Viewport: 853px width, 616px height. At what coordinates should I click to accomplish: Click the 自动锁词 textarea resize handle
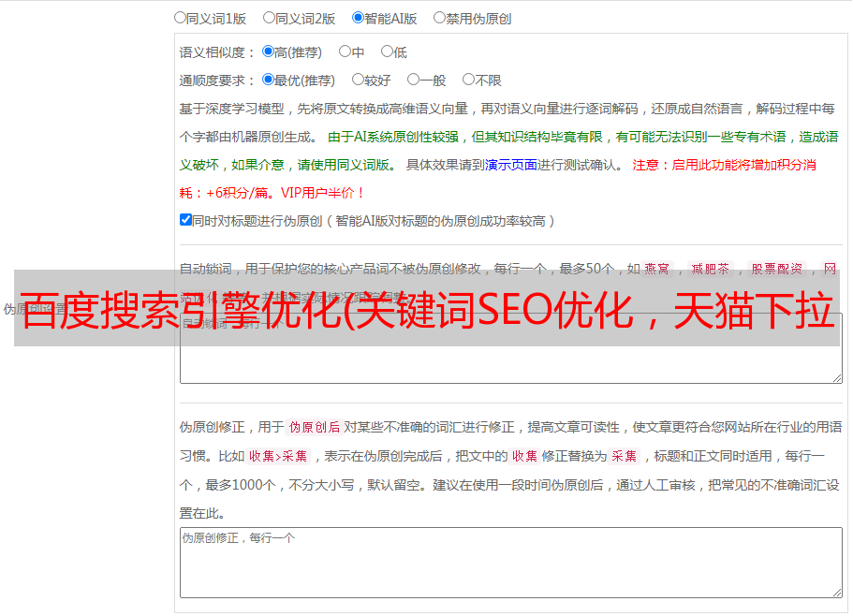pos(837,378)
